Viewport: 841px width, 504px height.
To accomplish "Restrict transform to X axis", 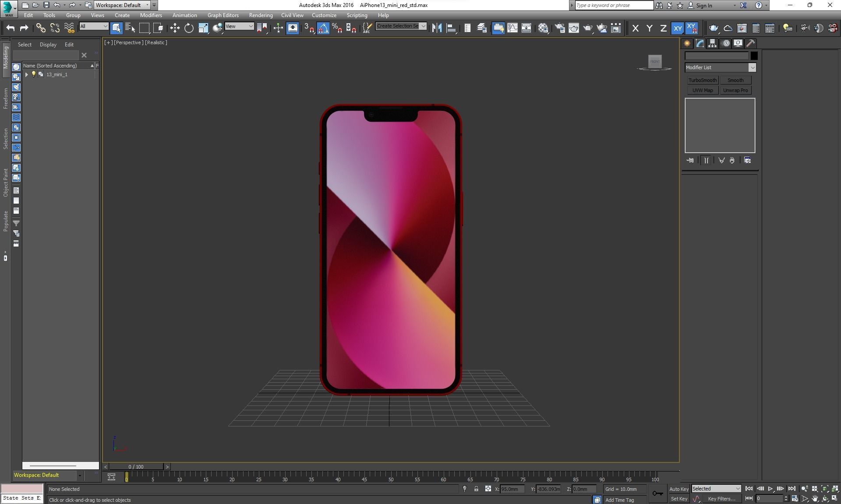I will coord(635,28).
